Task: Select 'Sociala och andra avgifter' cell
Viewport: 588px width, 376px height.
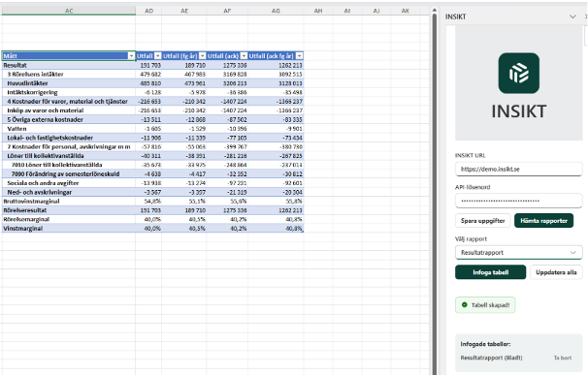Action: [x=69, y=183]
